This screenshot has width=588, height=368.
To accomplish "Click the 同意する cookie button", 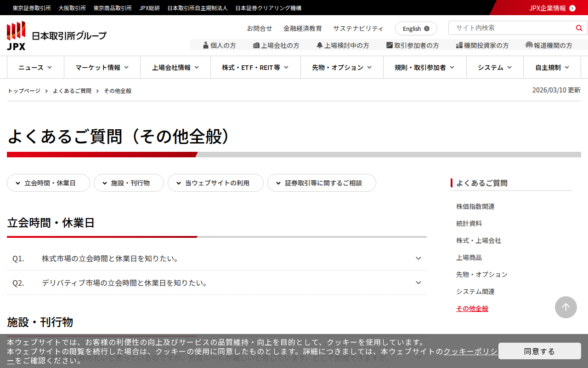I will (x=540, y=351).
